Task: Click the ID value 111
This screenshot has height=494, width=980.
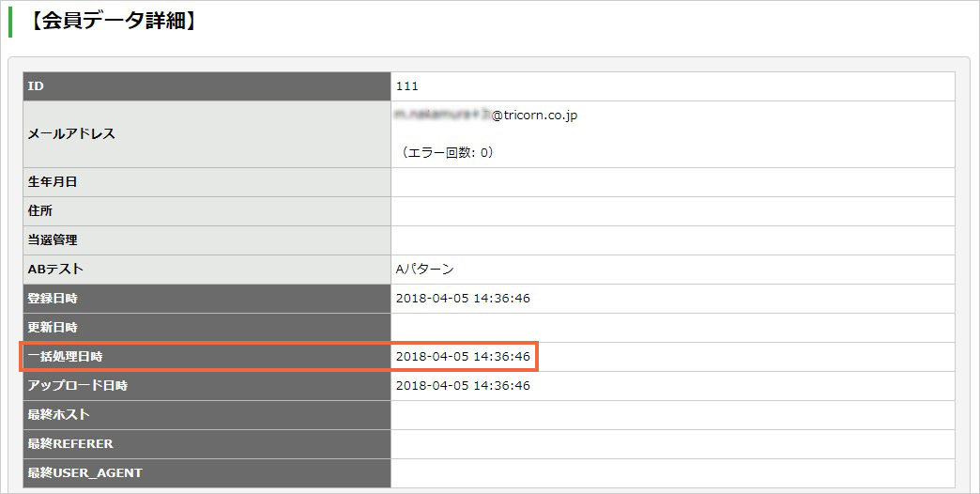Action: (406, 86)
